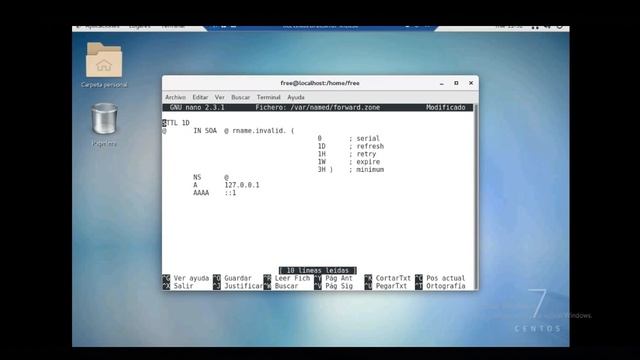Click 'rname.invalid.' in the SOA line

(x=259, y=131)
